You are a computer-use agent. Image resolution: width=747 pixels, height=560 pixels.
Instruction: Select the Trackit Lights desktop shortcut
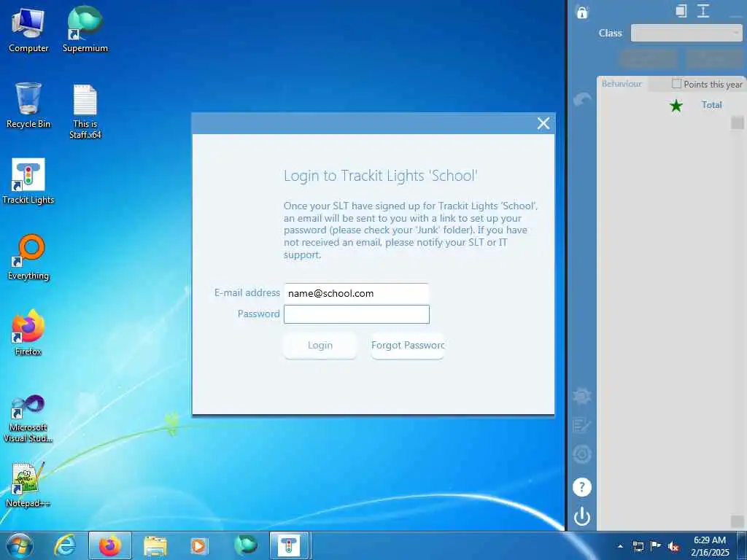(x=28, y=181)
